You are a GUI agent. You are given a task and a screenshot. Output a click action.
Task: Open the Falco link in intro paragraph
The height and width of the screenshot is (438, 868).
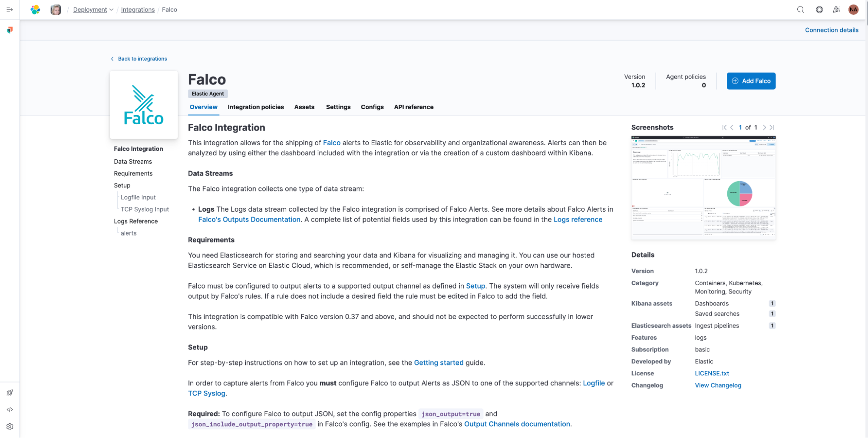332,143
